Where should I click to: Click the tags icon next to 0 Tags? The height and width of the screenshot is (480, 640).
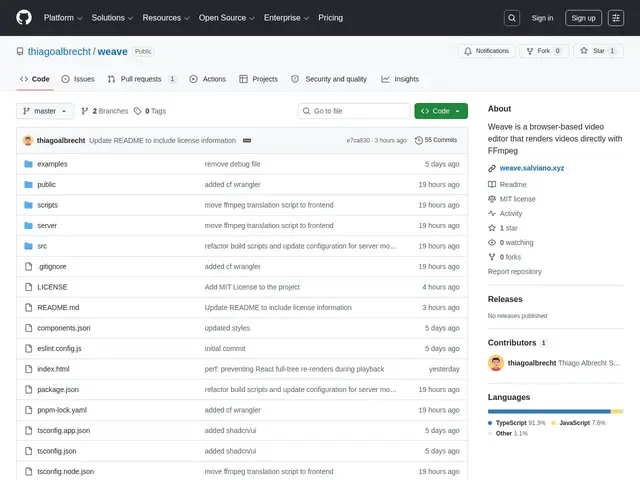pos(138,111)
